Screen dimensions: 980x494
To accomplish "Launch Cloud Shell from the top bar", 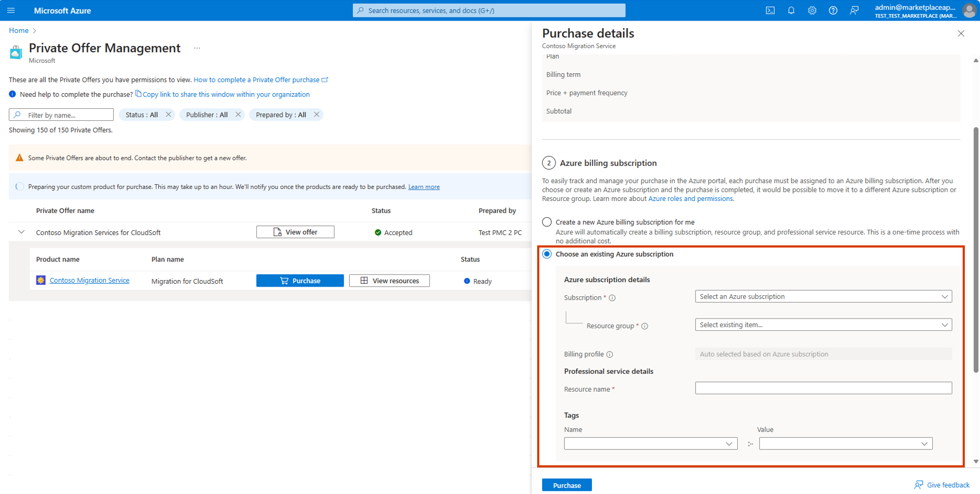I will 770,10.
